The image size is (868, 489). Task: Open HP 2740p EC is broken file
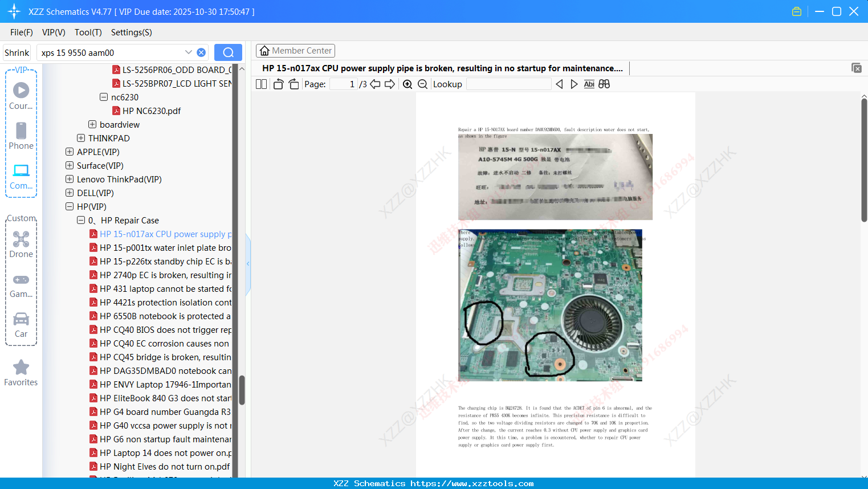pyautogui.click(x=161, y=275)
